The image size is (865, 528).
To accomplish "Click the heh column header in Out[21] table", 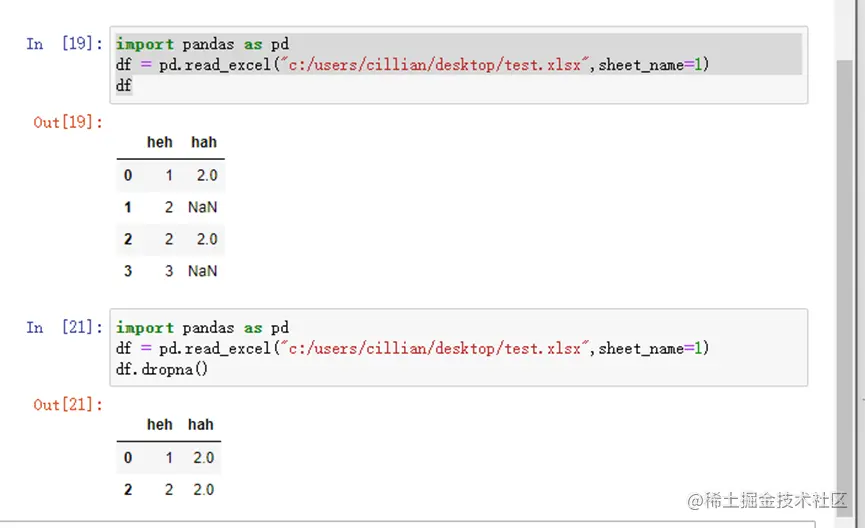I will pyautogui.click(x=159, y=425).
